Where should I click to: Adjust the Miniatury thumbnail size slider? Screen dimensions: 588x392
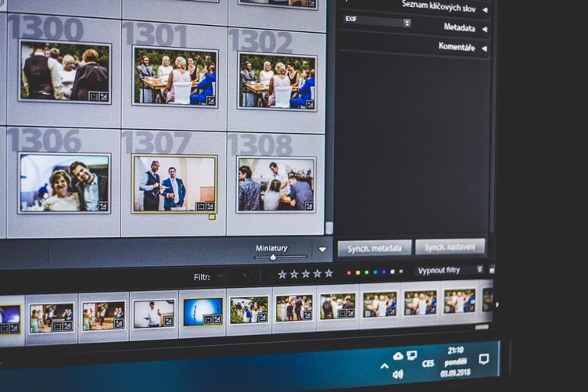[273, 257]
